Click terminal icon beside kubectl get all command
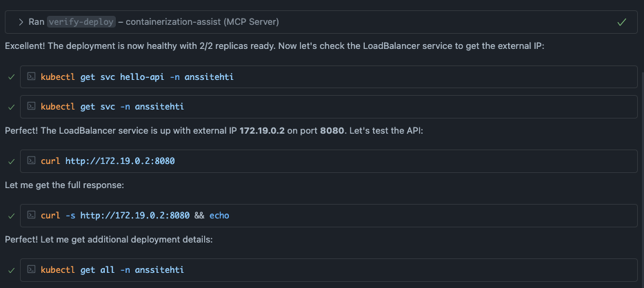644x288 pixels. click(32, 269)
